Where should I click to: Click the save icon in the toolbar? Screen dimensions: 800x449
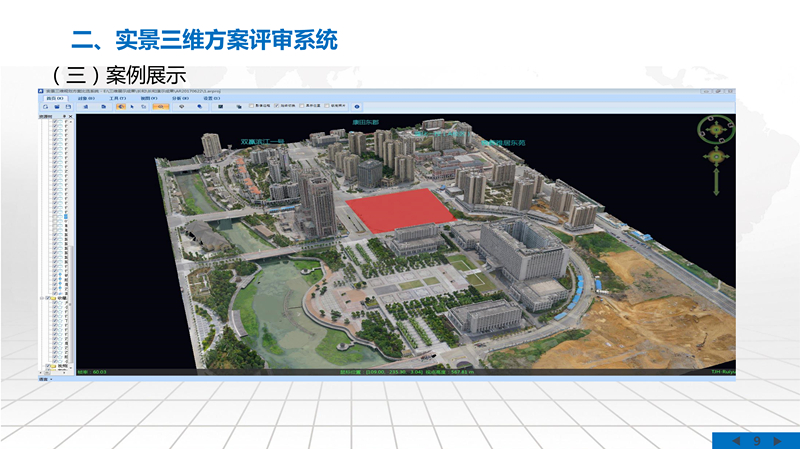tap(68, 107)
